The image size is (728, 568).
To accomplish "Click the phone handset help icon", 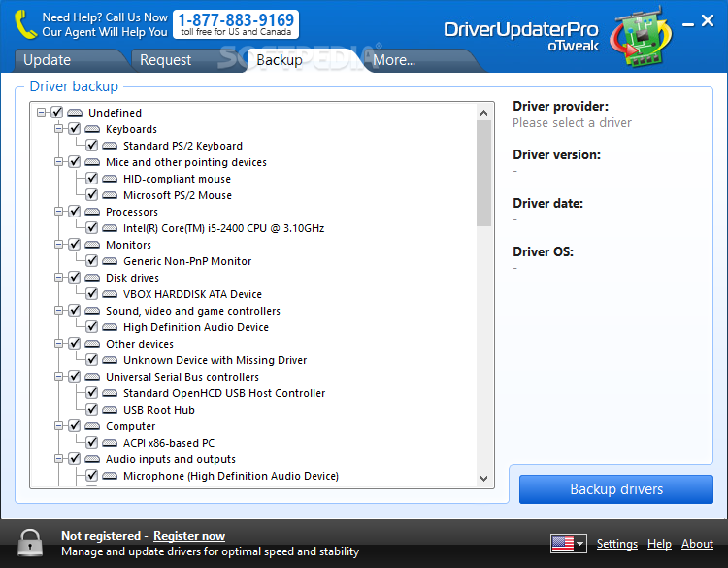I will pos(25,24).
